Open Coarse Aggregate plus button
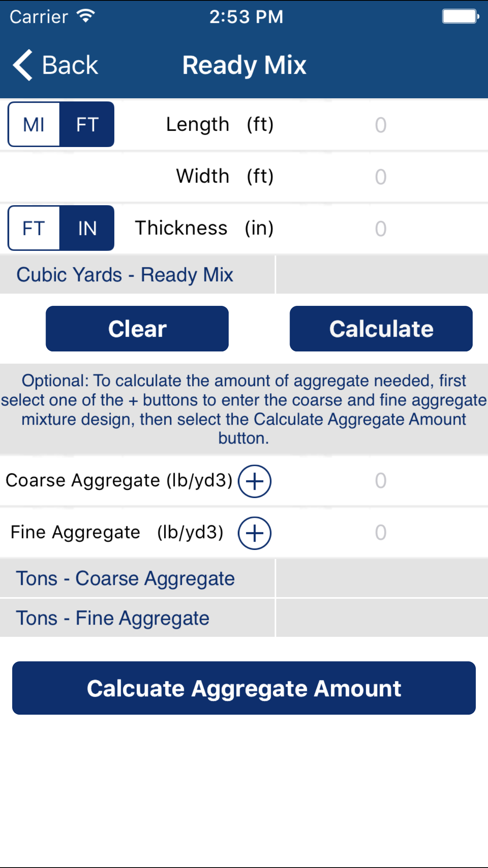The image size is (488, 868). coord(255,481)
